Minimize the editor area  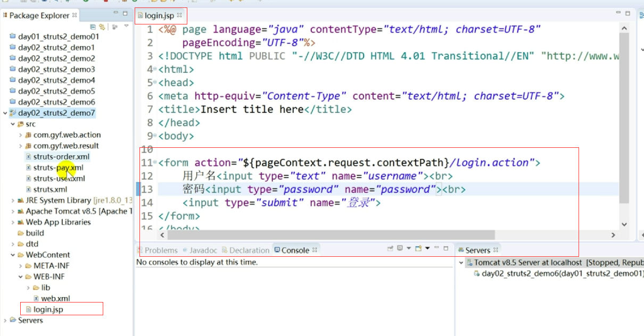tap(618, 13)
